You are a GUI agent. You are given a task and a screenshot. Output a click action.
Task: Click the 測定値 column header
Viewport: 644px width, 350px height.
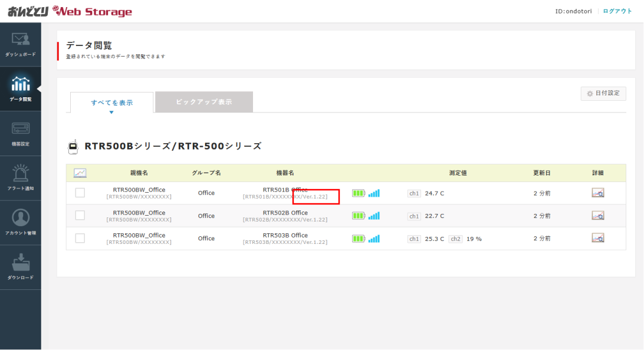tap(458, 173)
